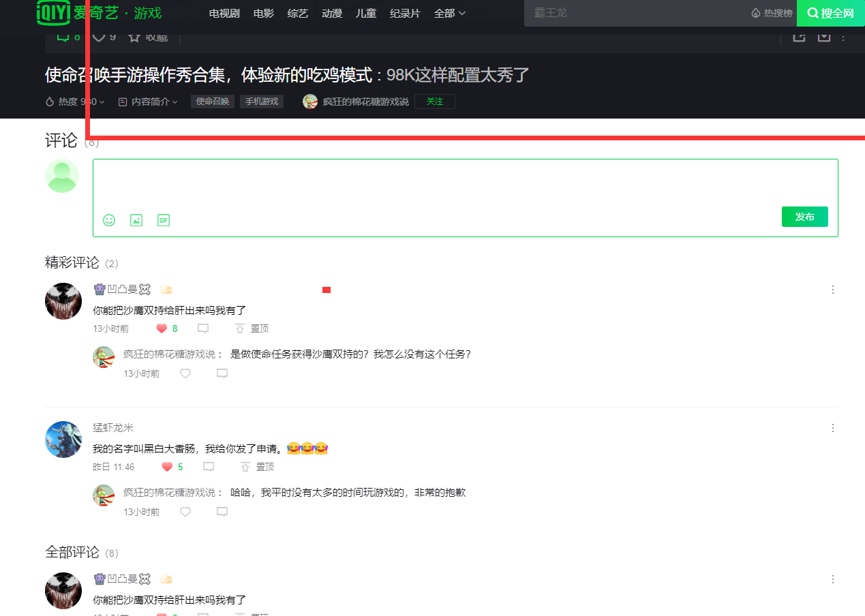Like 猛虾龙米's comment with 5 likes

[x=167, y=467]
